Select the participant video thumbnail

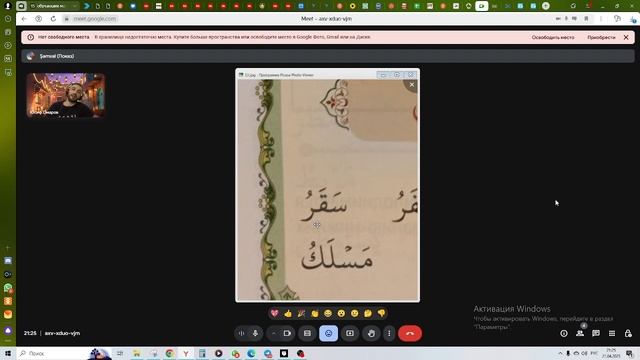66,95
